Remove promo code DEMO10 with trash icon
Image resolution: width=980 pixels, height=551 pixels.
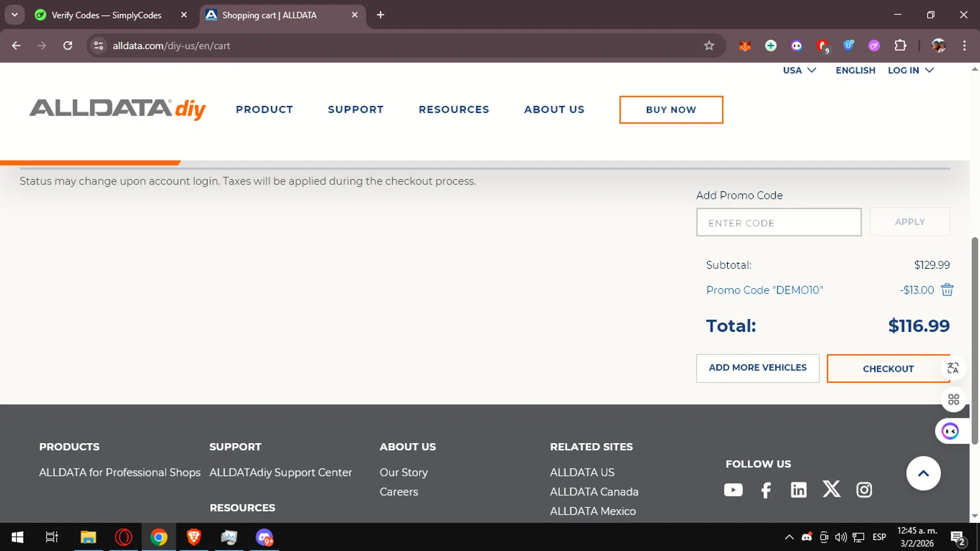click(947, 290)
